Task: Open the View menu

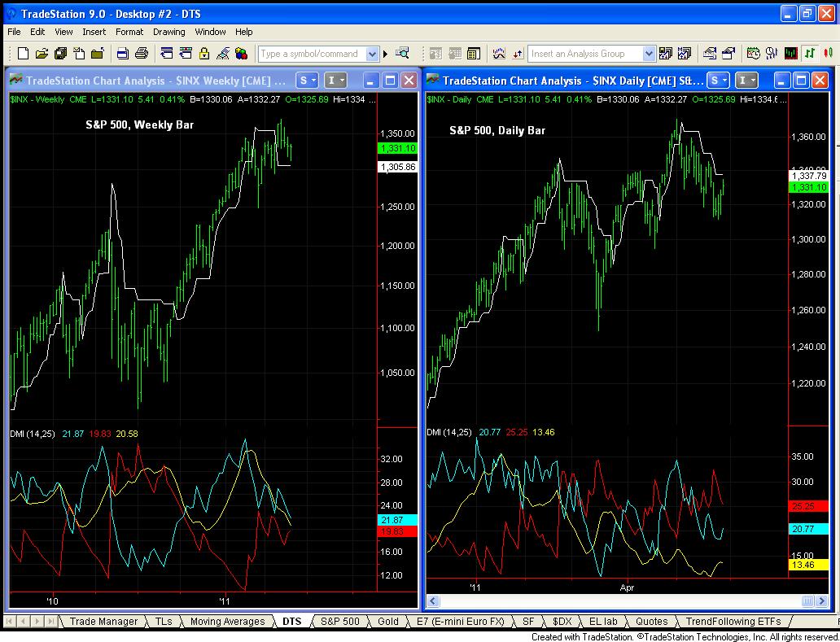Action: tap(63, 32)
